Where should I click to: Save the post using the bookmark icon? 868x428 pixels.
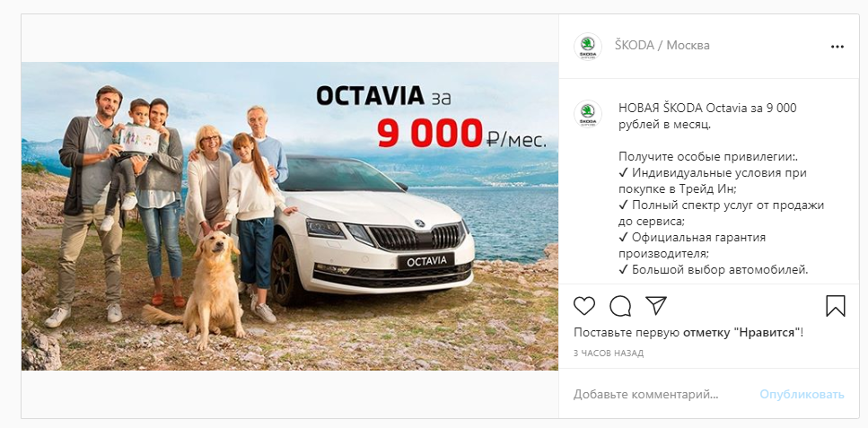point(836,306)
